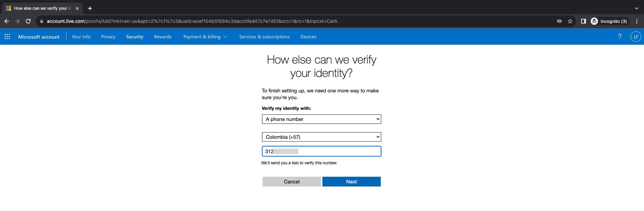This screenshot has width=644, height=211.
Task: Open the Chrome three-dot menu
Action: (637, 21)
